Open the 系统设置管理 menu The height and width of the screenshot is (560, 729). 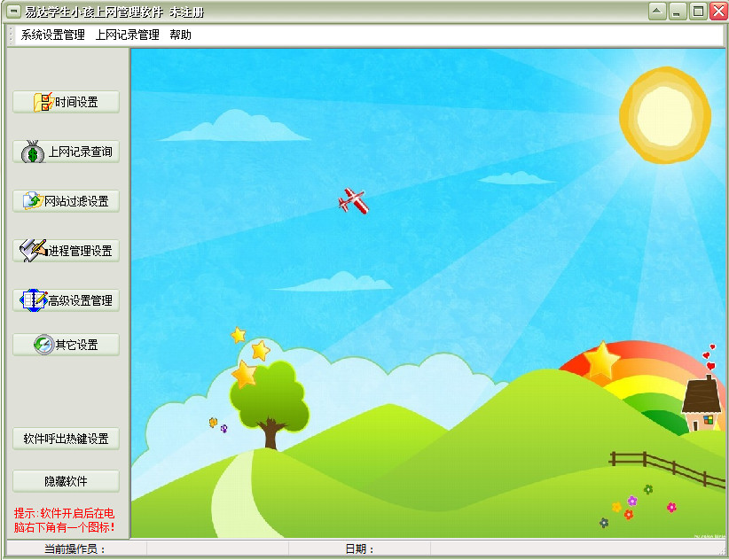pos(52,35)
